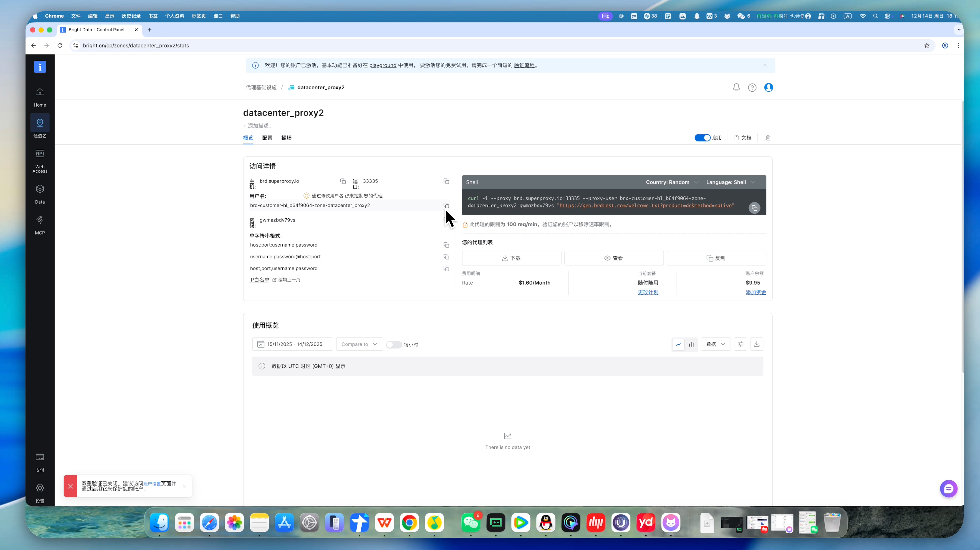Download the usage data export
980x550 pixels.
[x=756, y=344]
